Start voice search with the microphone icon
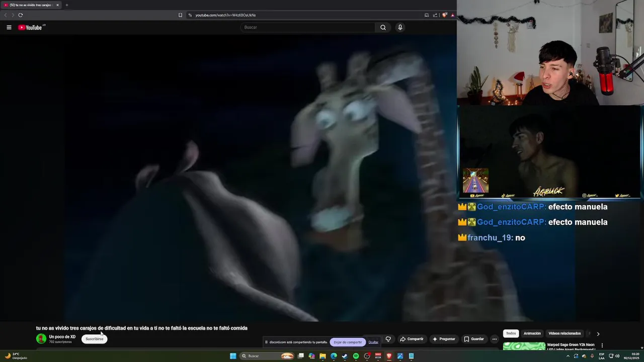 pos(400,27)
